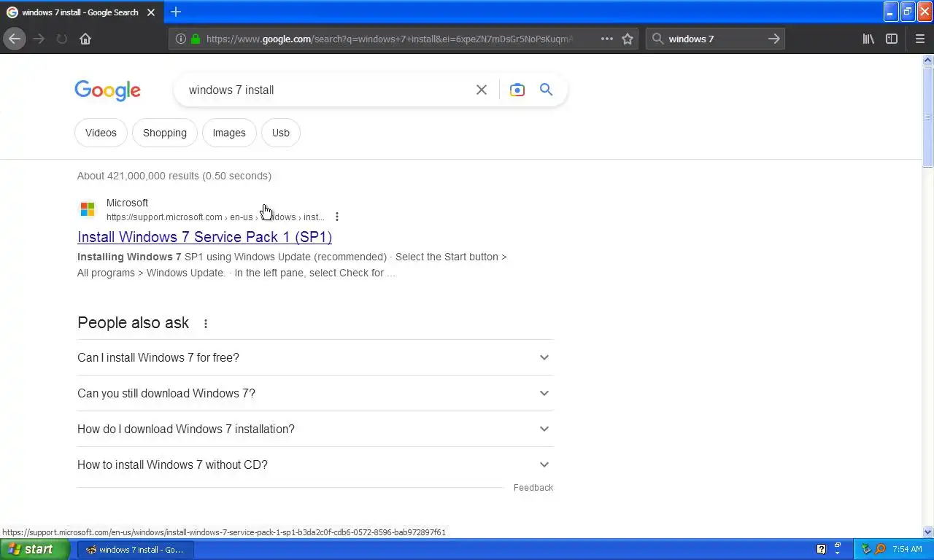The height and width of the screenshot is (560, 934).
Task: Open options menu for Microsoft result
Action: 337,217
